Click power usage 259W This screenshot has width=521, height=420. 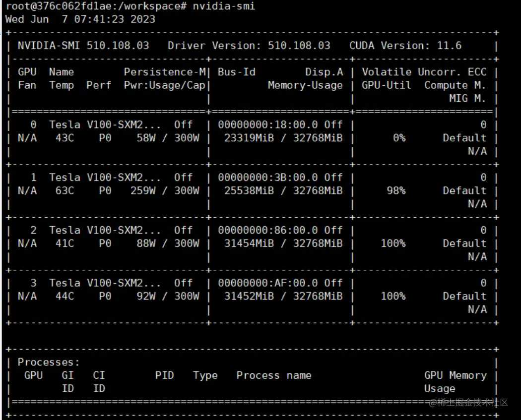tap(143, 190)
